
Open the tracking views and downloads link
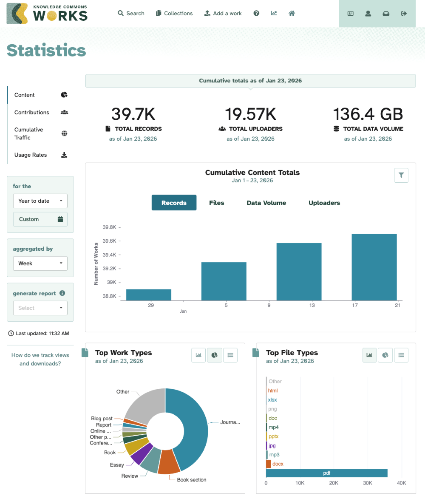pos(40,359)
